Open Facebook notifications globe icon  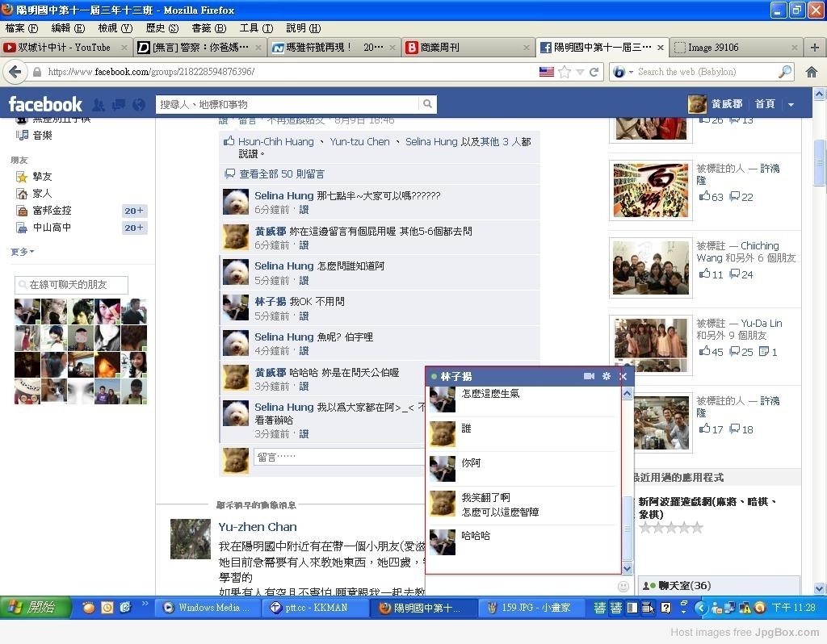139,105
